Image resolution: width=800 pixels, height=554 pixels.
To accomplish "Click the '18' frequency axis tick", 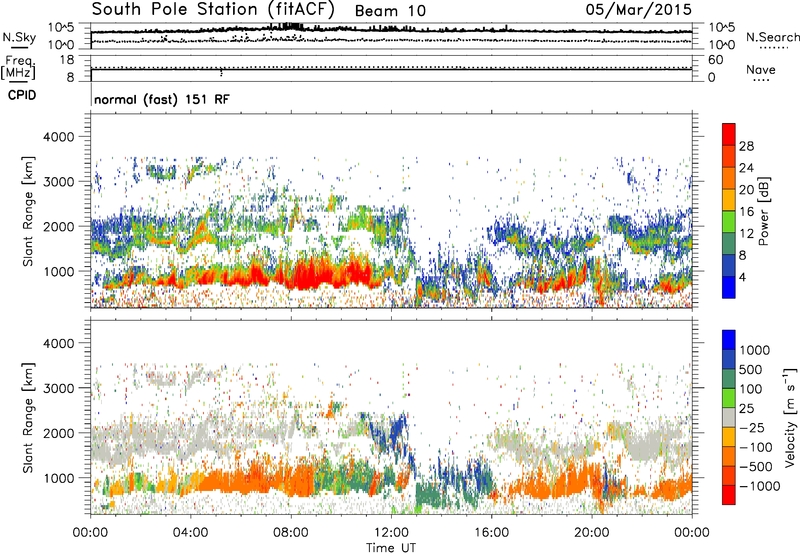I will click(67, 60).
